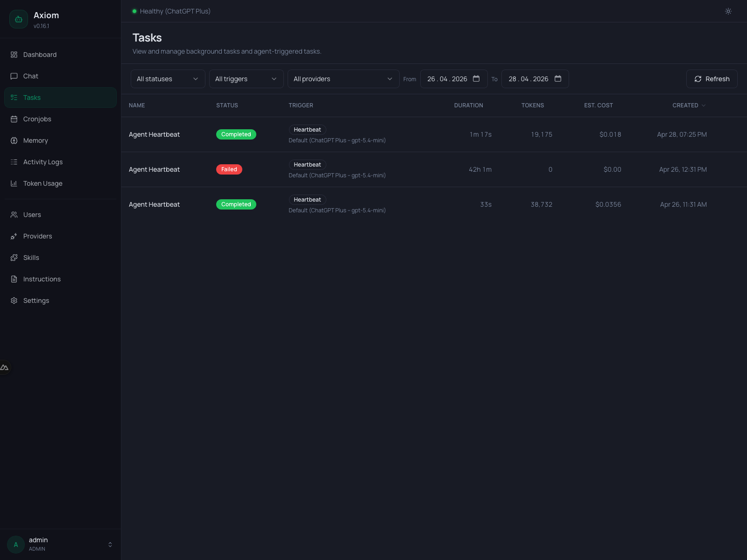Open the Instructions page from sidebar
The width and height of the screenshot is (747, 560).
(42, 279)
